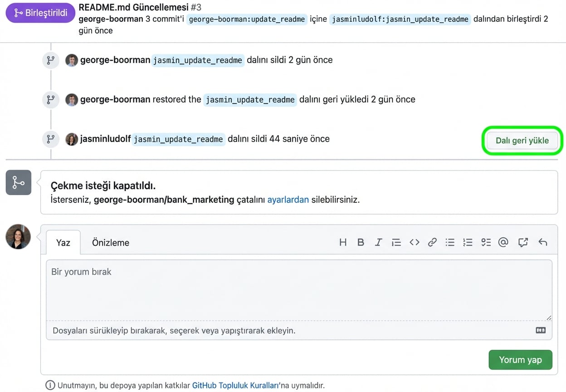Click the cross-reference issue icon

tap(523, 242)
